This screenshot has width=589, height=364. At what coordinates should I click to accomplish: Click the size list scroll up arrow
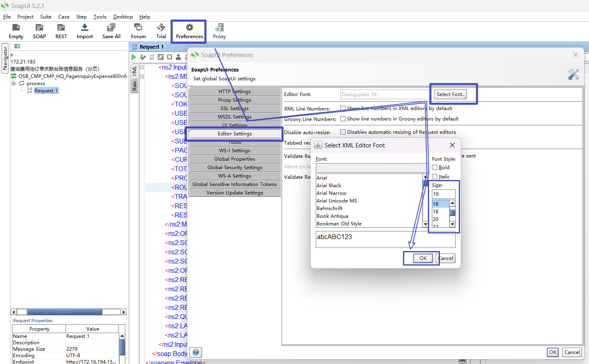click(452, 203)
